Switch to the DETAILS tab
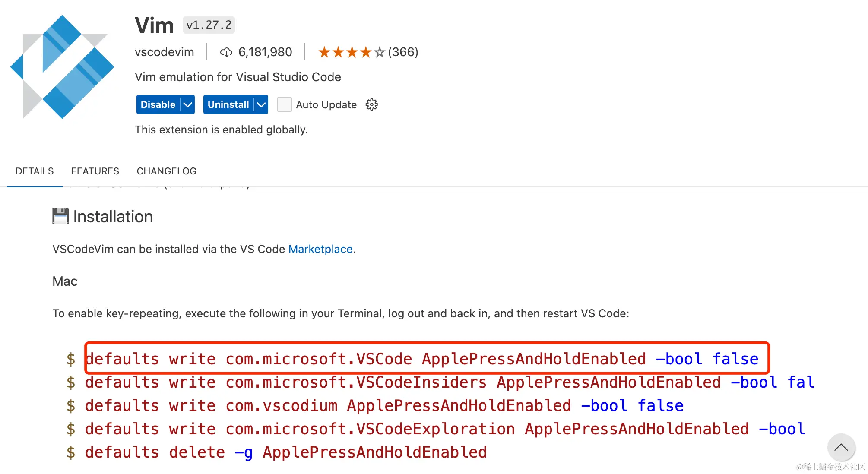This screenshot has height=474, width=868. (35, 171)
